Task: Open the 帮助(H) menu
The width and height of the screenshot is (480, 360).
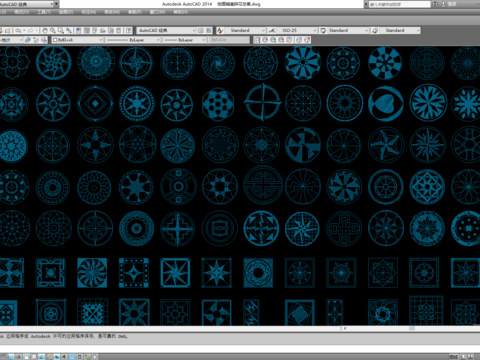Action: 180,12
